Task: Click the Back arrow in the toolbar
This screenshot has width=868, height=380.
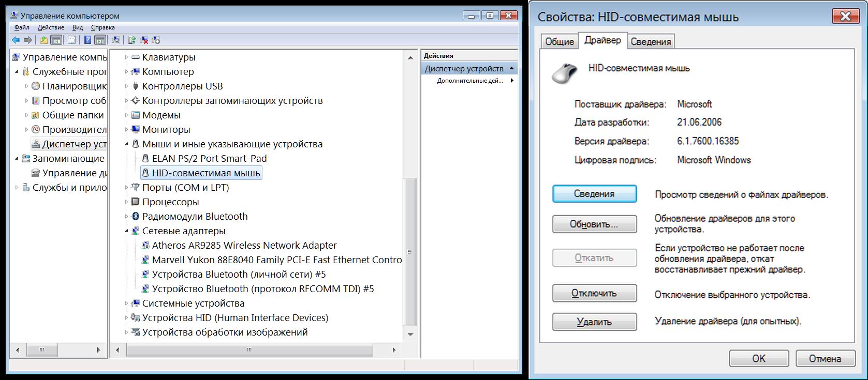Action: (x=16, y=40)
